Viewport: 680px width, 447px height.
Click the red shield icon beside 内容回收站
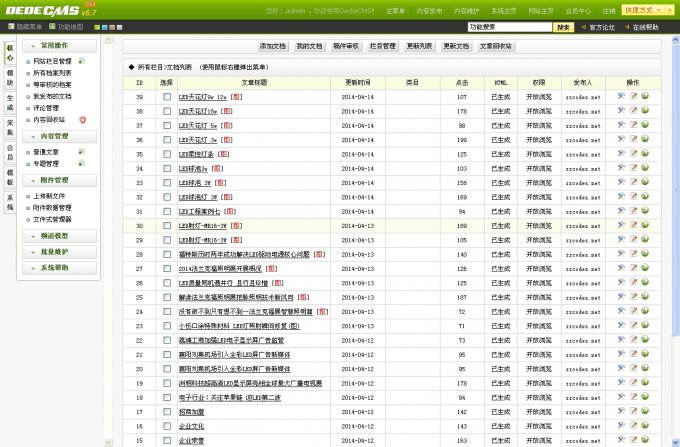[82, 120]
